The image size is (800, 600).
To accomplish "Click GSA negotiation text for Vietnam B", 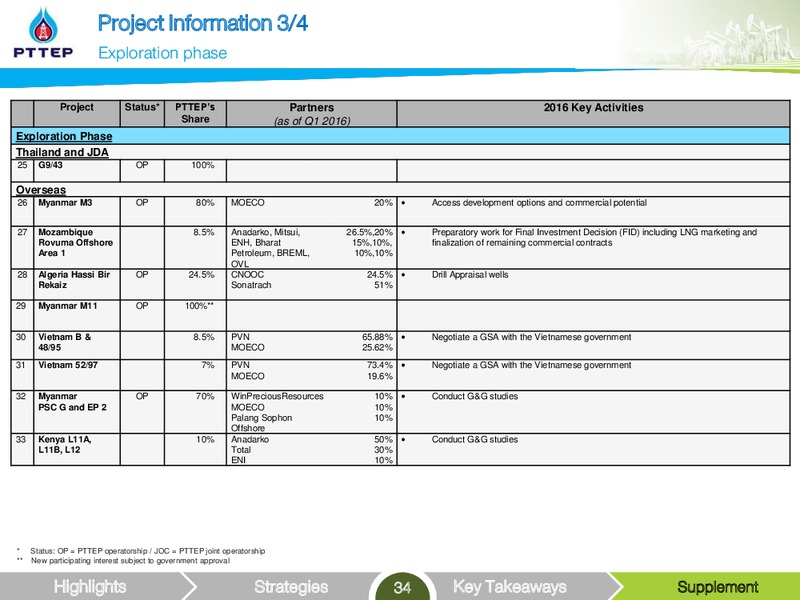I will point(531,337).
